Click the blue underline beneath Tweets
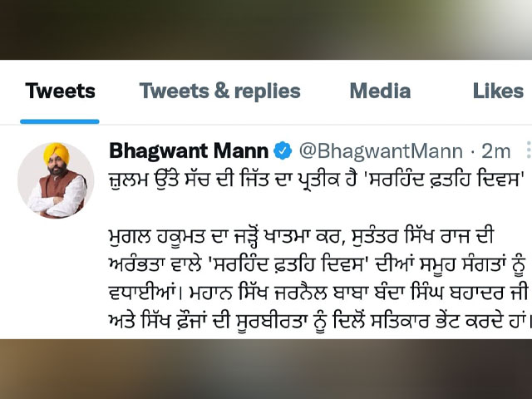 (60, 121)
